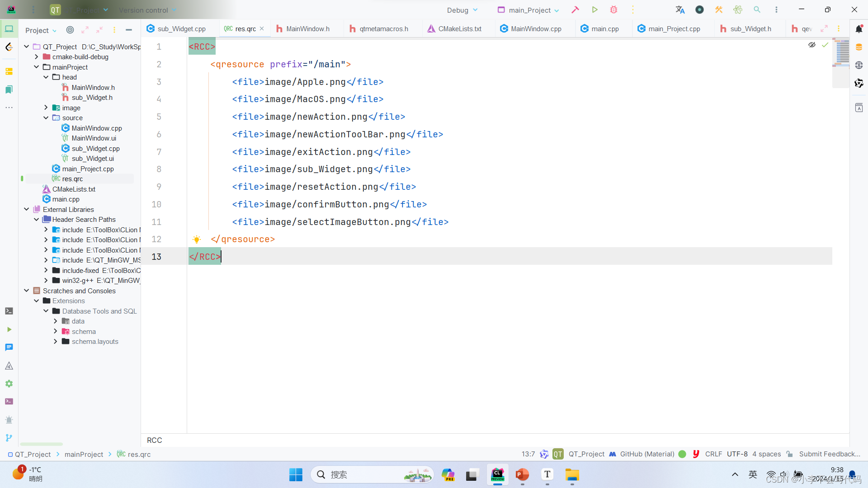Open File Explorer from the taskbar
868x488 pixels.
(x=572, y=475)
